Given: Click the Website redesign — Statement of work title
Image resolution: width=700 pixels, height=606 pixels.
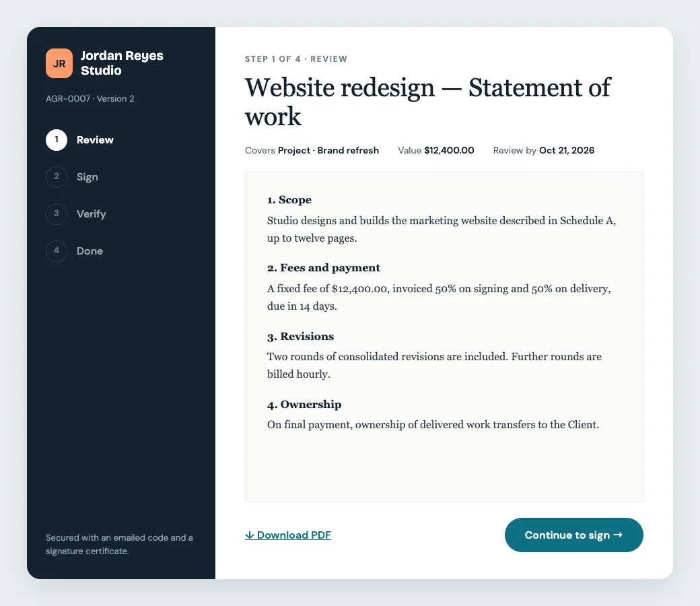Looking at the screenshot, I should (x=427, y=102).
